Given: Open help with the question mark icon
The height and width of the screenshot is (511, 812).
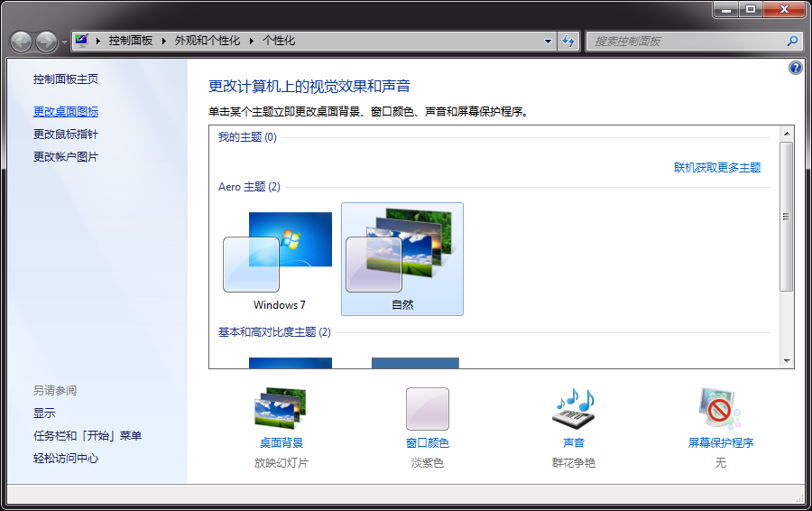Looking at the screenshot, I should pyautogui.click(x=796, y=68).
